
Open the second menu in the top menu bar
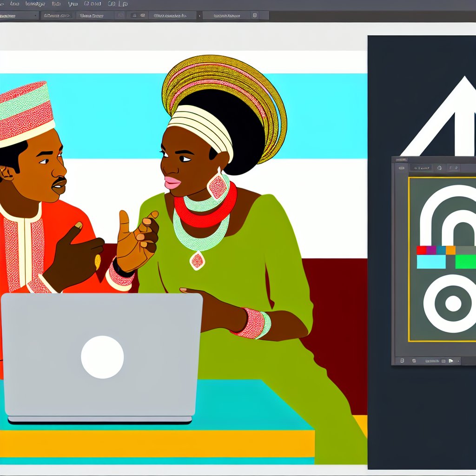coord(14,4)
